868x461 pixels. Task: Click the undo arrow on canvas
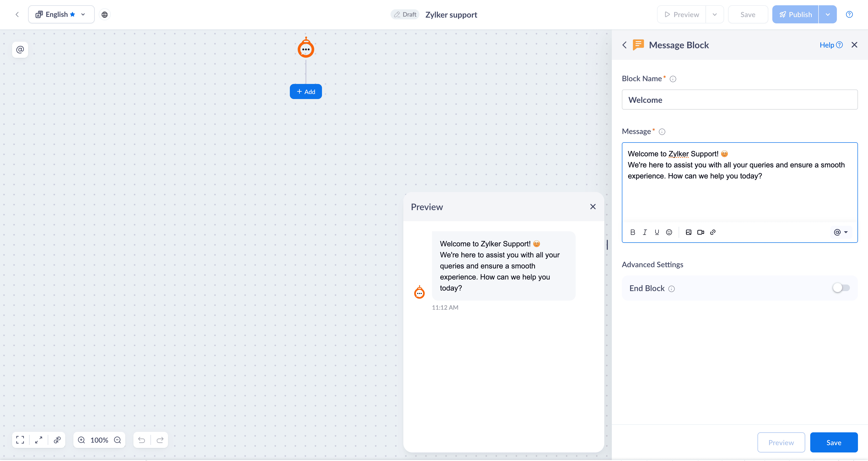(x=141, y=440)
